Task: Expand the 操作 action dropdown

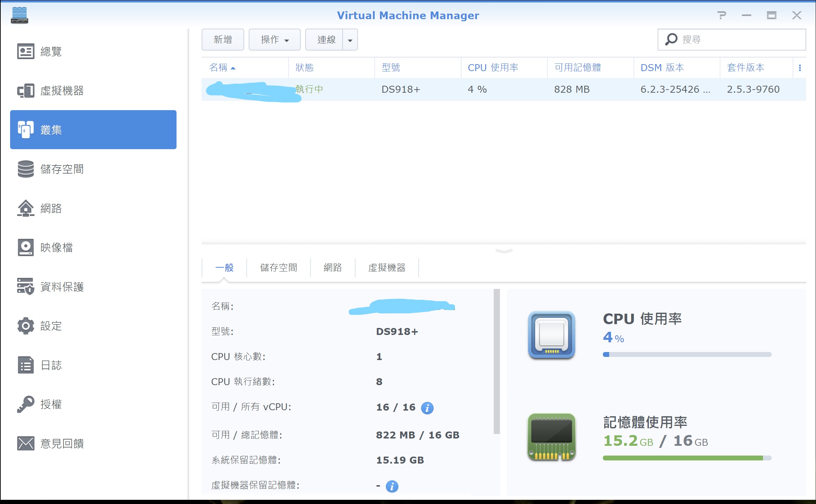Action: pos(275,40)
